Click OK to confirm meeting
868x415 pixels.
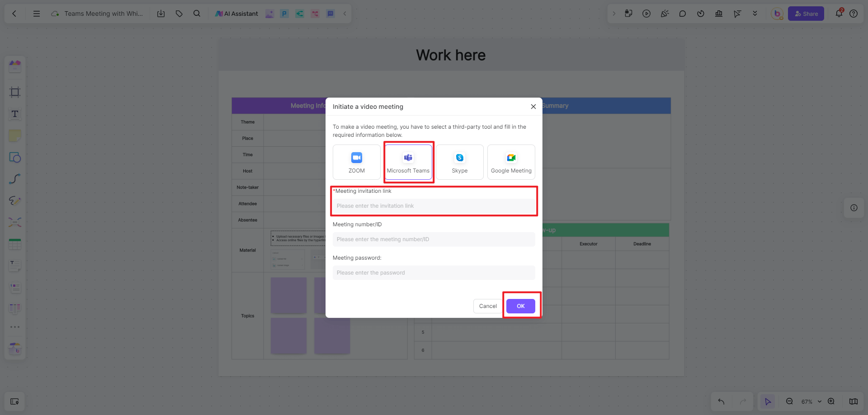point(521,306)
